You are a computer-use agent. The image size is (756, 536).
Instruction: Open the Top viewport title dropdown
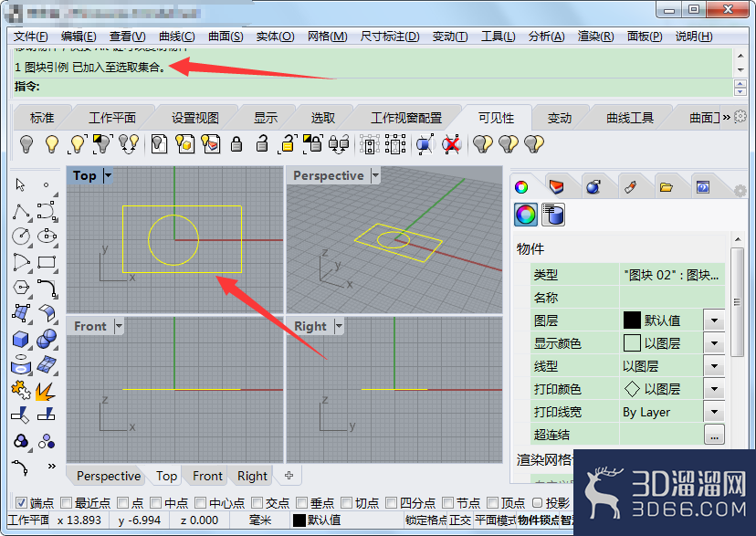click(x=108, y=175)
